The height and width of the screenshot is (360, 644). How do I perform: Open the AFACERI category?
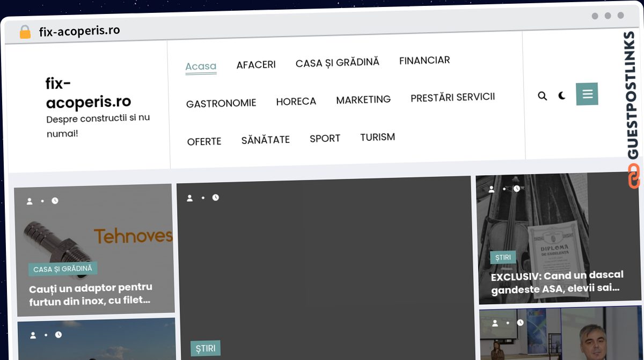256,65
